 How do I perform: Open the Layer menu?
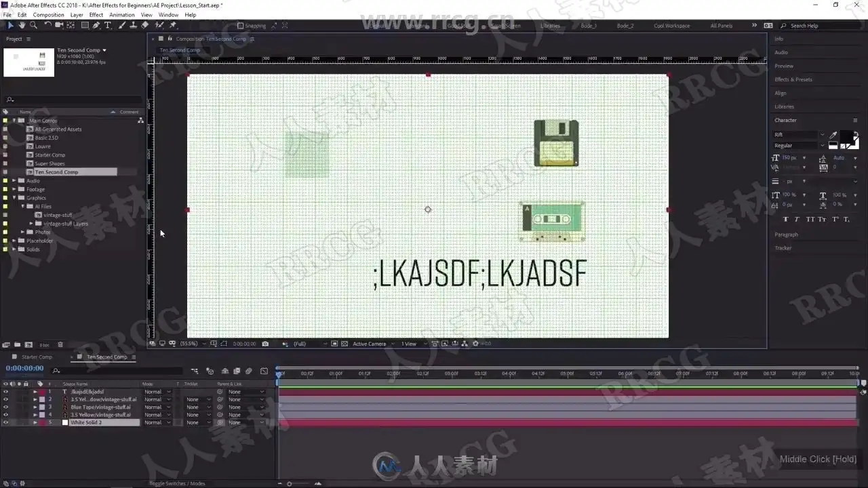(x=77, y=15)
